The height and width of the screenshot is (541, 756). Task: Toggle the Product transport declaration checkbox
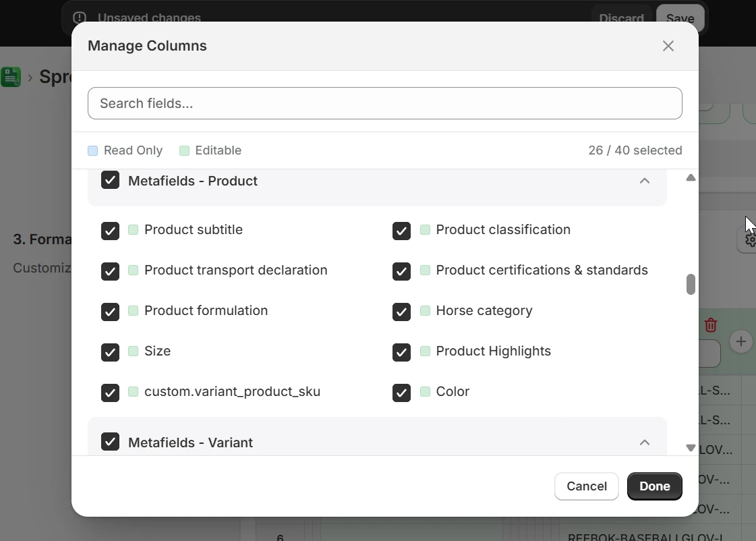[x=110, y=271]
